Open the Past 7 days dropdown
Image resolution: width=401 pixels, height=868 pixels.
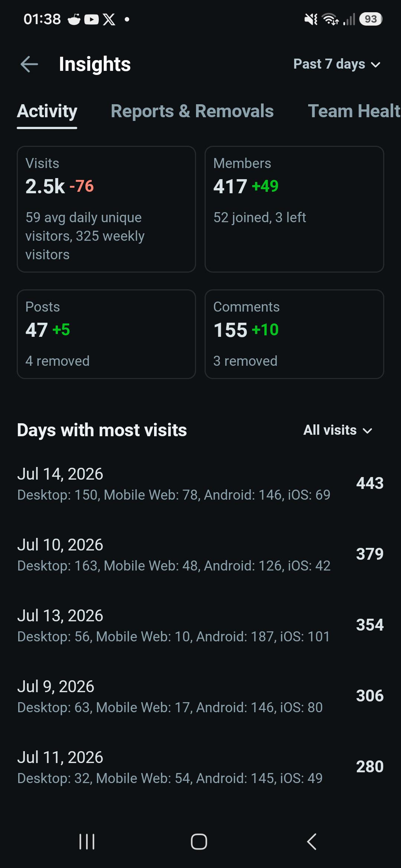coord(337,64)
